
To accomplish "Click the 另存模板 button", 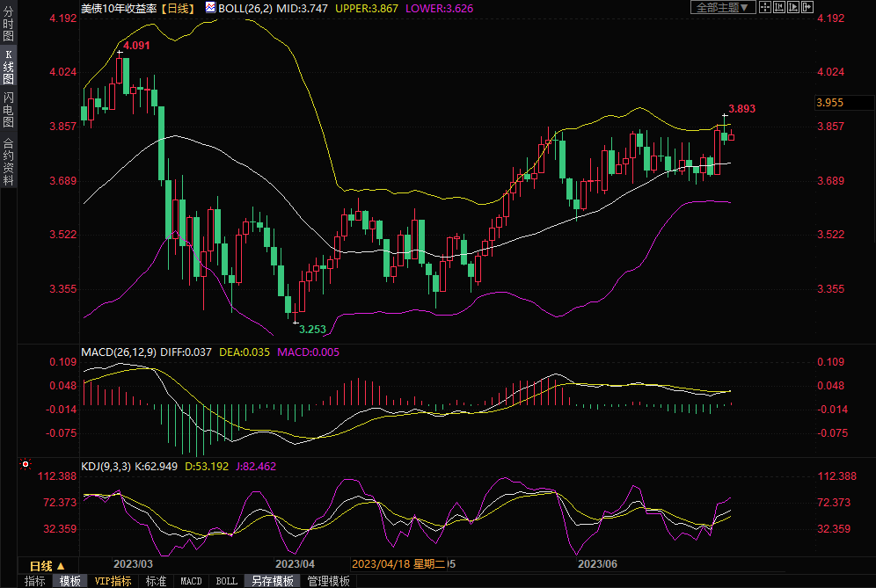I will coord(273,581).
